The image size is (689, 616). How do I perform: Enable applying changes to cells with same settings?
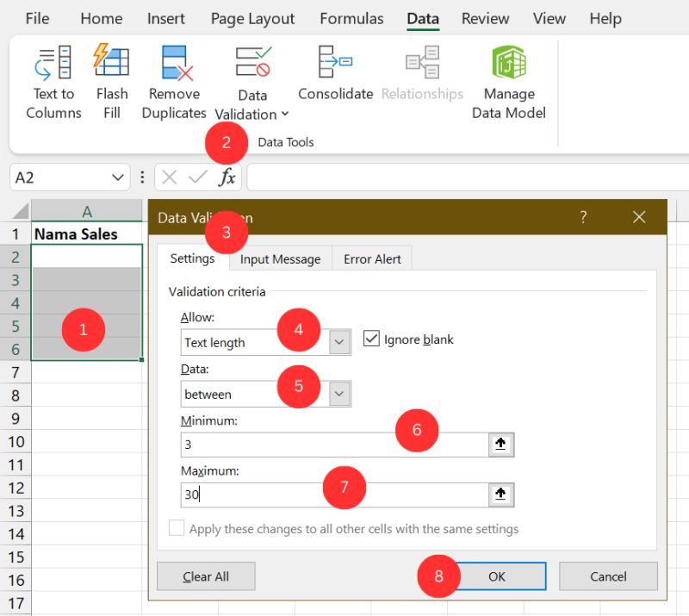177,527
